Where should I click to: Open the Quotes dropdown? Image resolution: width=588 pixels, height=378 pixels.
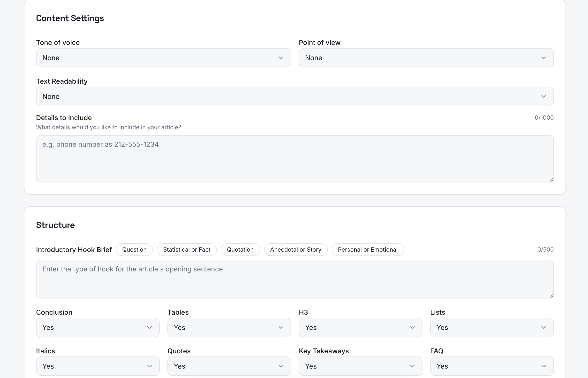click(229, 366)
